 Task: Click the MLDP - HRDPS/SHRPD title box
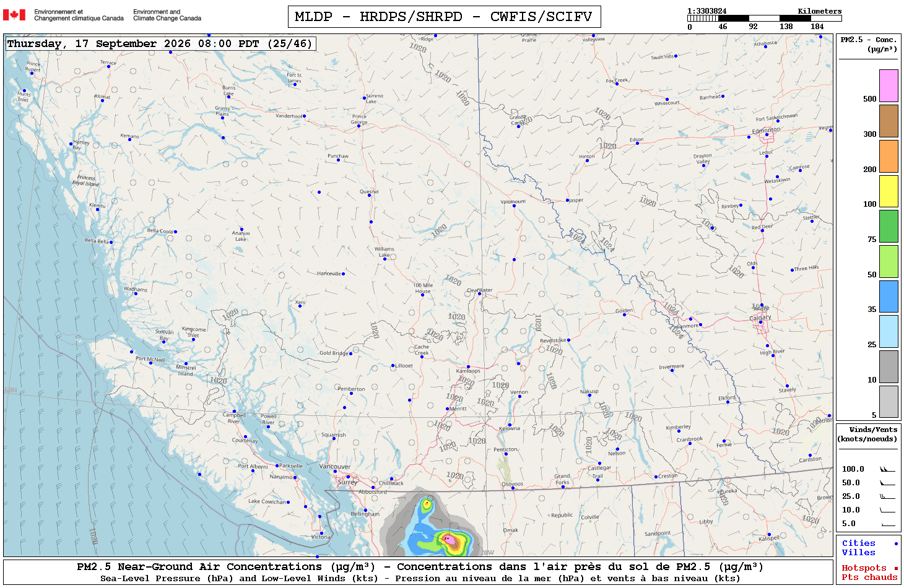tap(444, 17)
